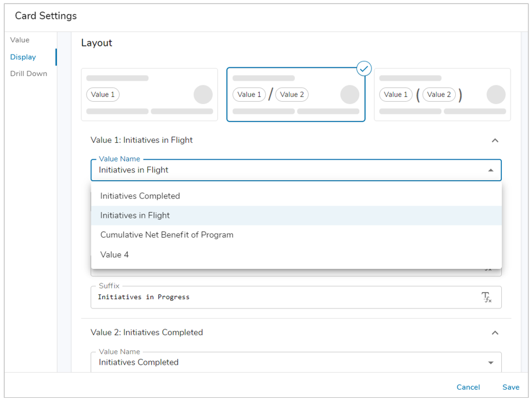Click the Value 1 pill in the parentheses layout
532x399 pixels.
tap(396, 94)
